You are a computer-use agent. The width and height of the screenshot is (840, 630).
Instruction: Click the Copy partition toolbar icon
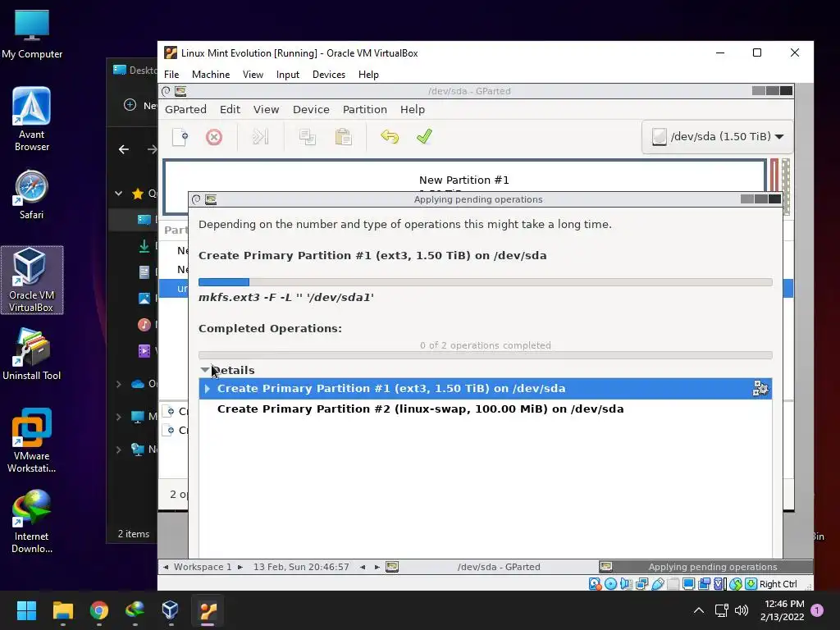tap(308, 137)
